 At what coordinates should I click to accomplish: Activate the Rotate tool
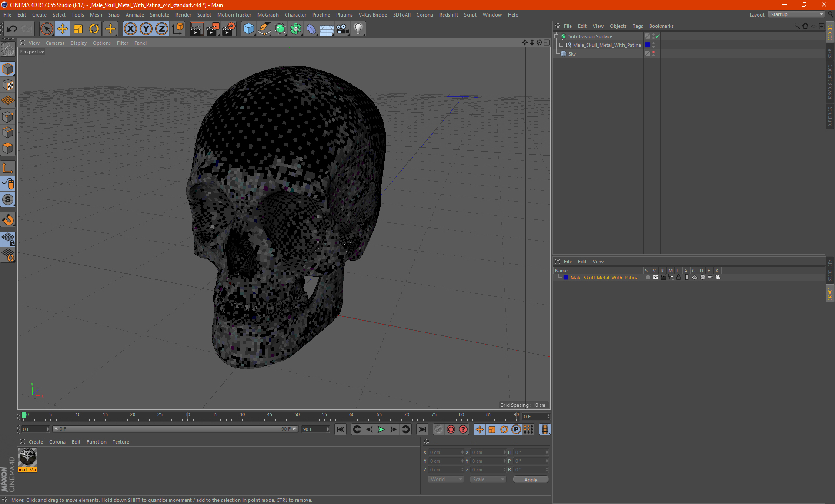click(94, 29)
